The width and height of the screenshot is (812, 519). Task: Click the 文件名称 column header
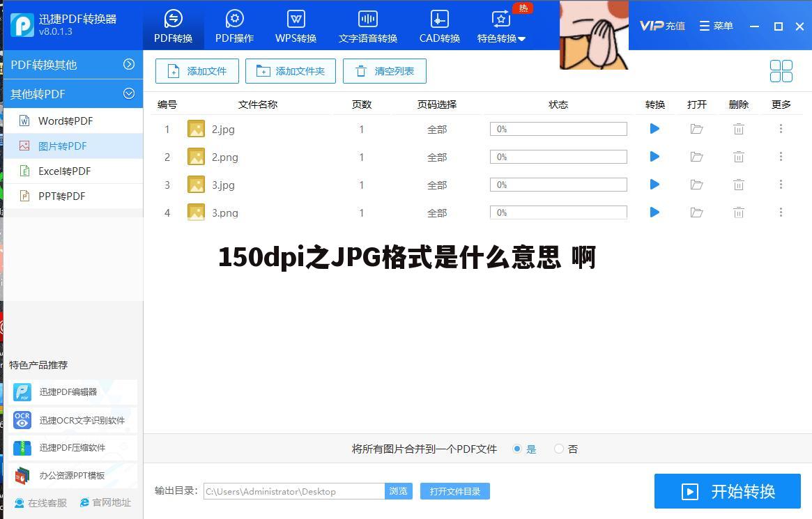258,104
